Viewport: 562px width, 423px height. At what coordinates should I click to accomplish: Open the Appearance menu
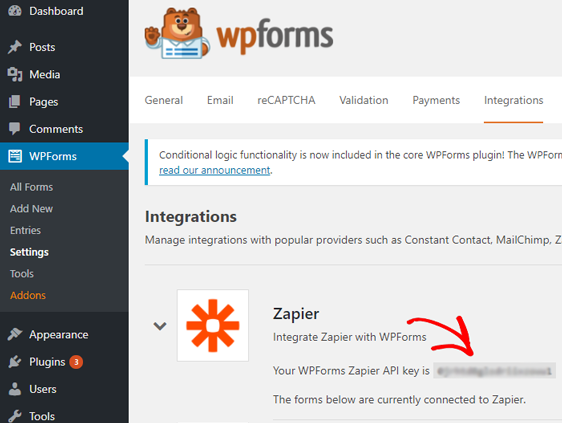click(59, 334)
